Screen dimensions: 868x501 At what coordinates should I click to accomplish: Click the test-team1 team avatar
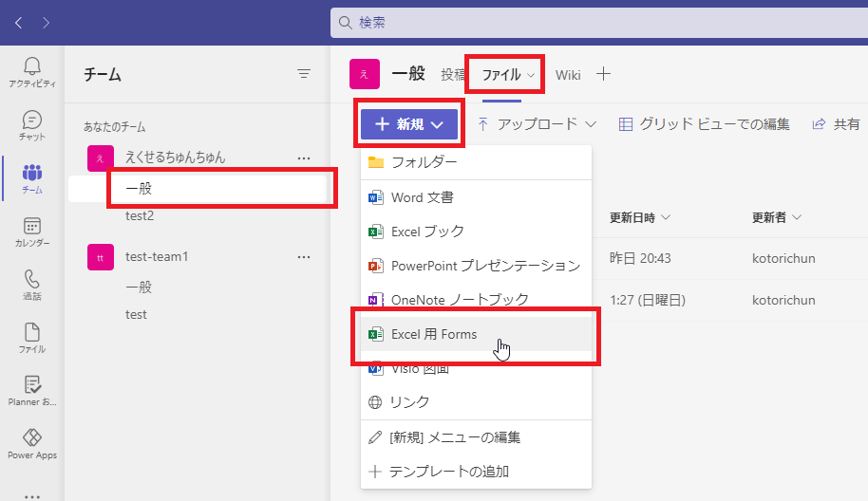pyautogui.click(x=101, y=257)
